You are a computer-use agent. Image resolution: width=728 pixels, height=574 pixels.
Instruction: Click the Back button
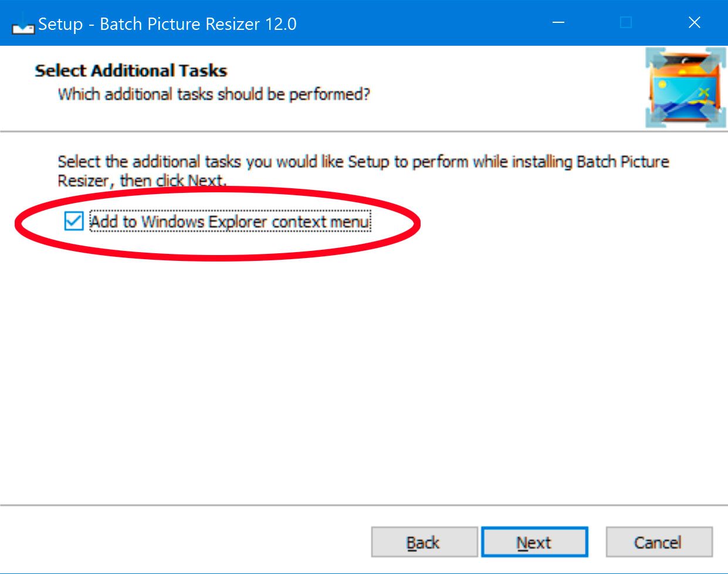[x=424, y=542]
